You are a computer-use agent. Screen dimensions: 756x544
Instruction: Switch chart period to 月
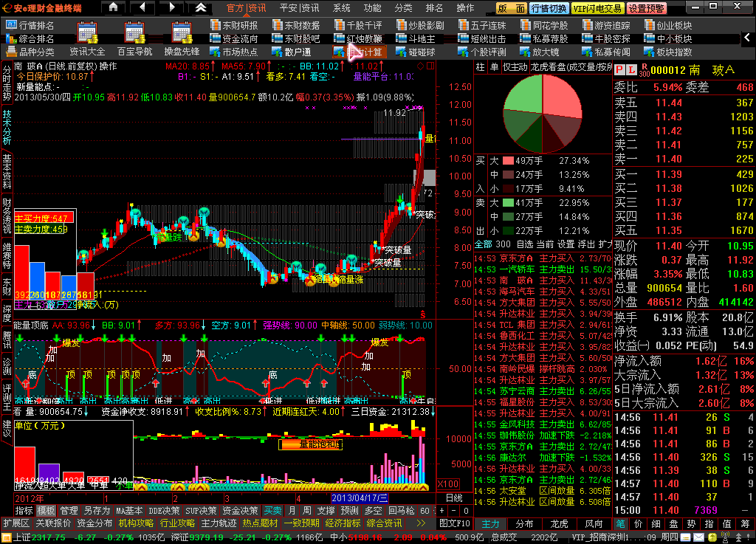click(x=292, y=511)
